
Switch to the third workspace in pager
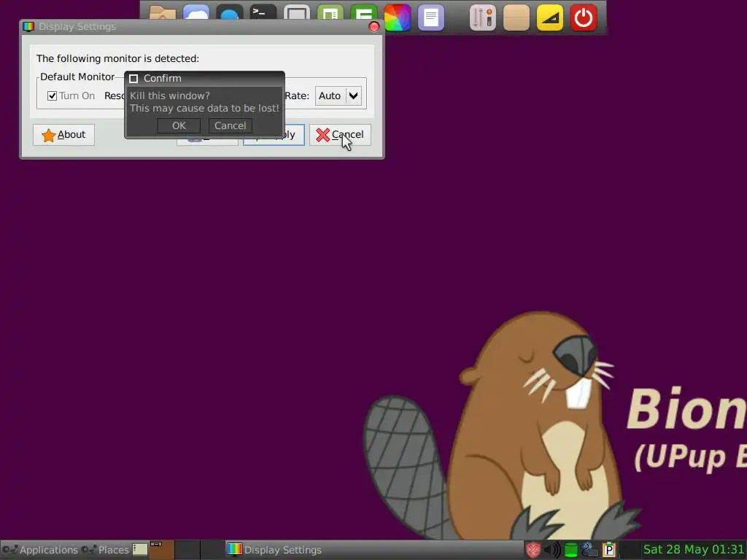pos(212,550)
